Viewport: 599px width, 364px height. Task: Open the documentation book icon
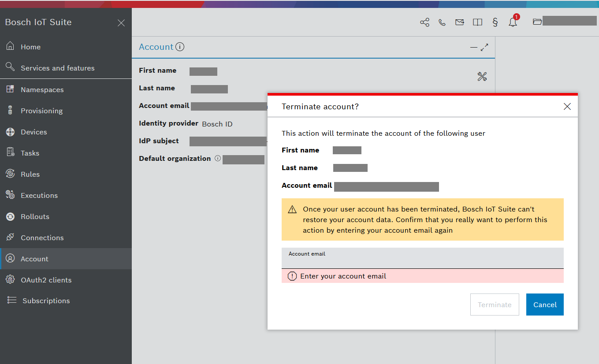coord(477,22)
